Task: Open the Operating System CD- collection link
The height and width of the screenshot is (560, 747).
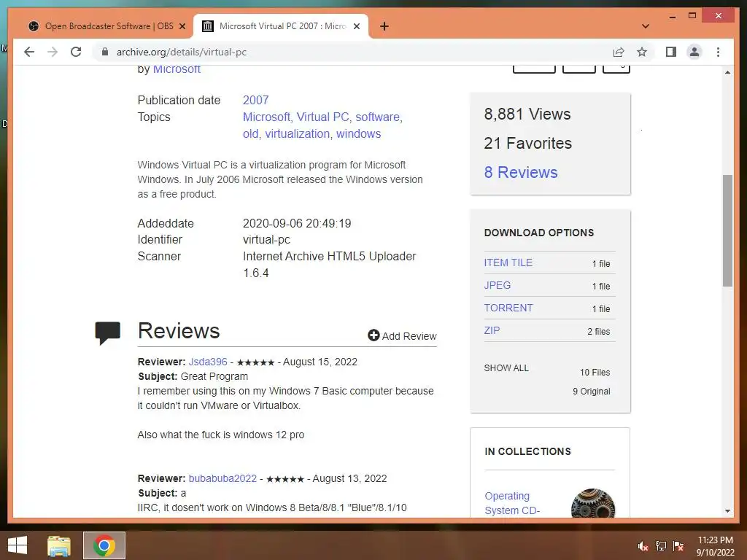Action: pos(512,503)
